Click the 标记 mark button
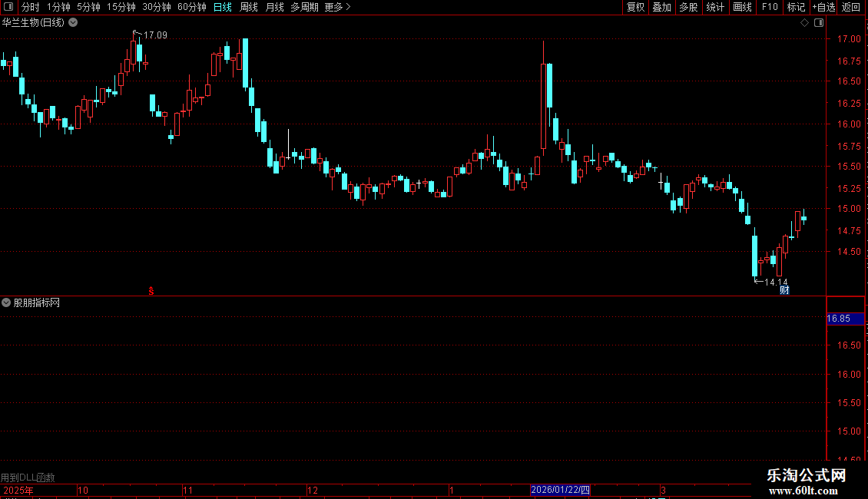This screenshot has height=499, width=868. [796, 7]
